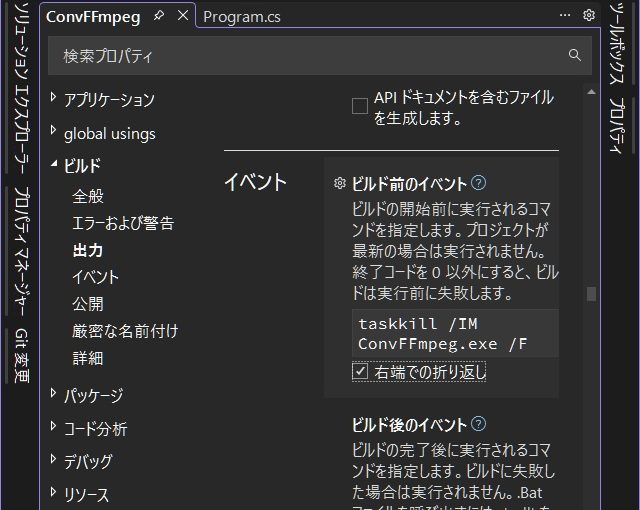Screen dimensions: 640x510
Task: Click the リソース category label
Action: (87, 495)
